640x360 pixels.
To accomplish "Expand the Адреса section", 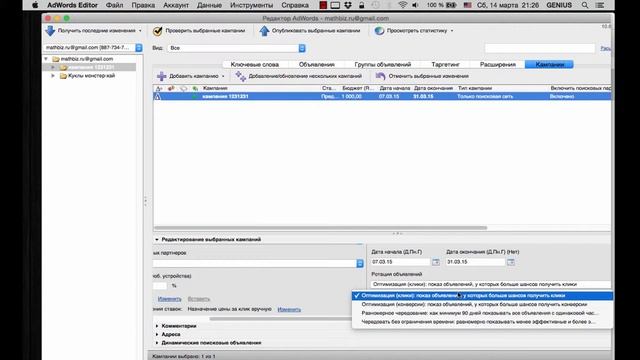I will coord(157,334).
